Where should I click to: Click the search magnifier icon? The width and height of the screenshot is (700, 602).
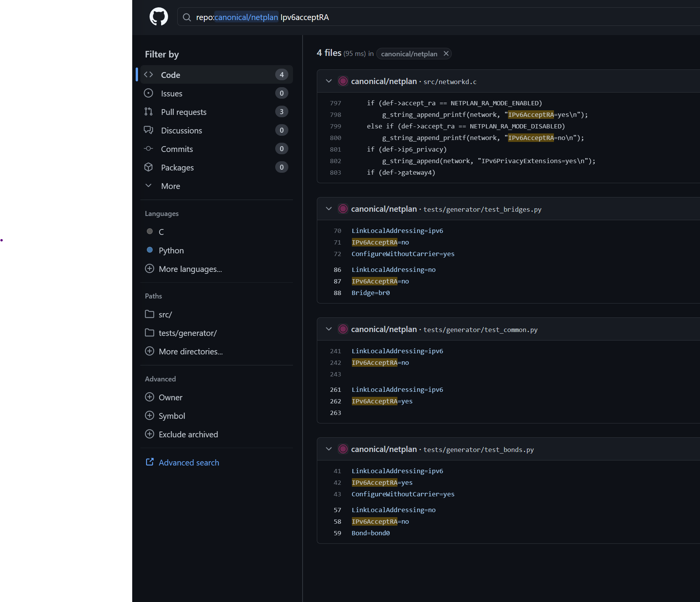tap(187, 17)
